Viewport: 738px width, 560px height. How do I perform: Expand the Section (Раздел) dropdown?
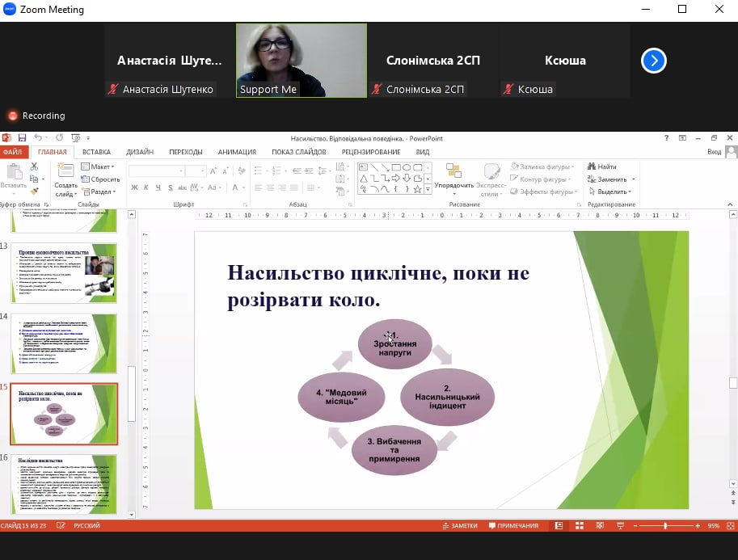(x=99, y=192)
